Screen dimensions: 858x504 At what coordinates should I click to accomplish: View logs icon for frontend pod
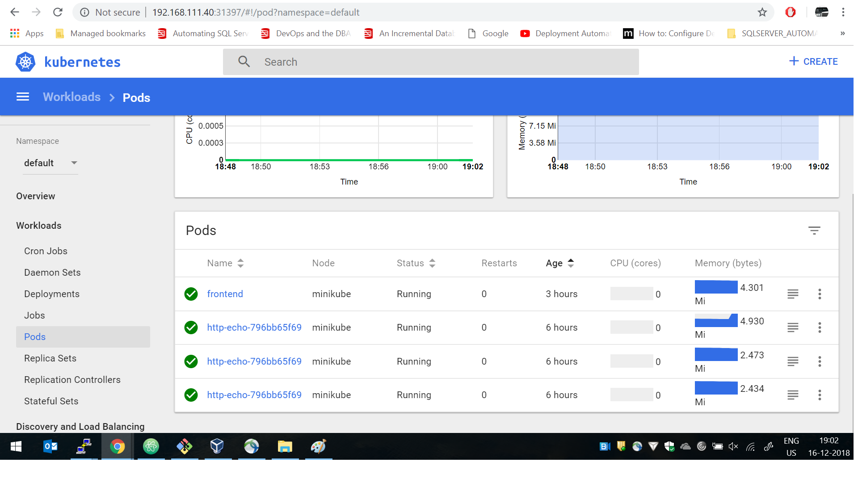(x=793, y=294)
